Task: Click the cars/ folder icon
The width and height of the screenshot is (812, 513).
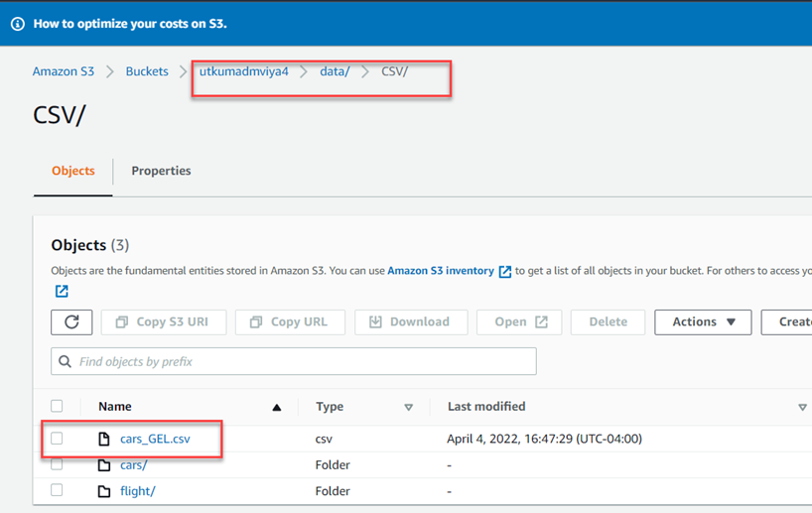Action: (x=103, y=464)
